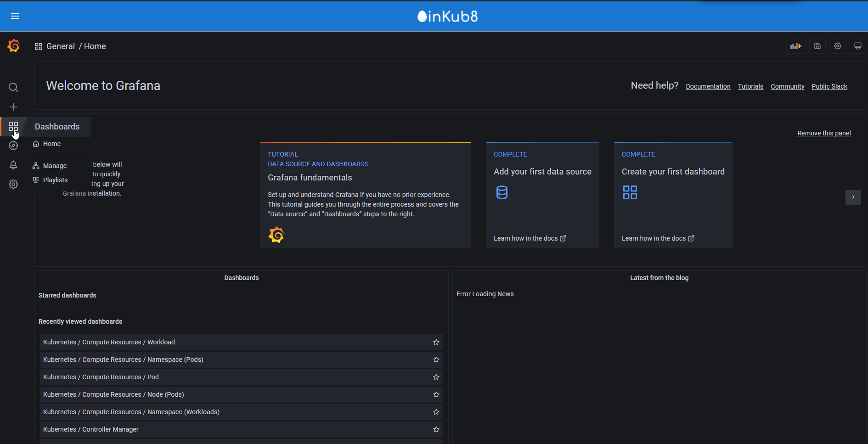Click the Create plus icon in the sidebar
868x444 pixels.
click(13, 107)
